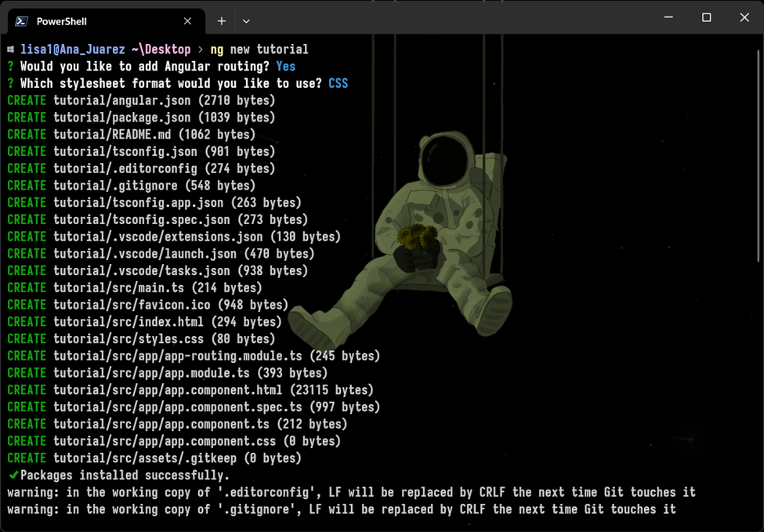Open the new tab profile dropdown
The height and width of the screenshot is (532, 764).
click(x=246, y=21)
